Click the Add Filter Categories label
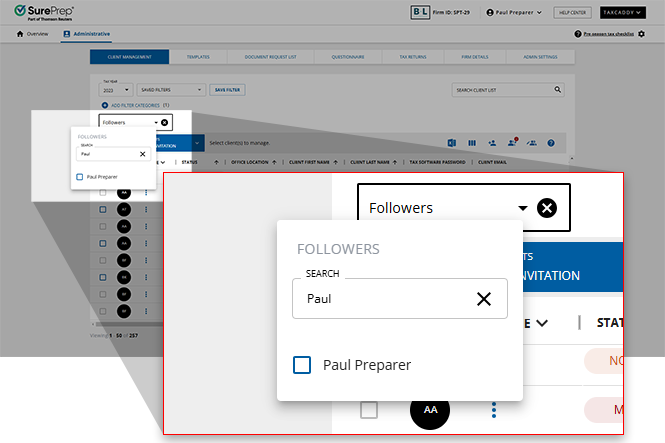 point(135,105)
